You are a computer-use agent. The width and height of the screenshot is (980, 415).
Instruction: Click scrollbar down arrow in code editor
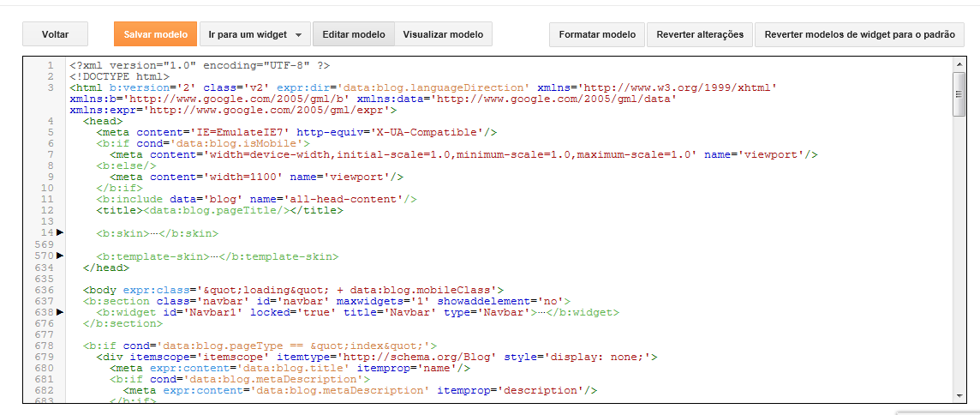pos(959,395)
